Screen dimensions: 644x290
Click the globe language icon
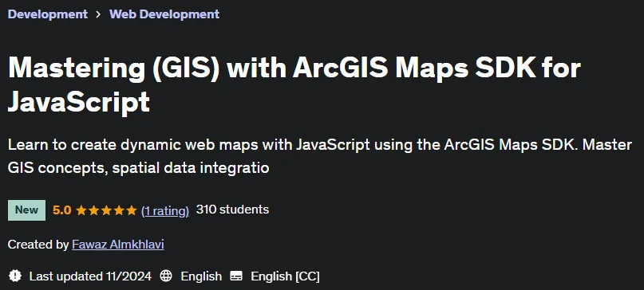[166, 276]
